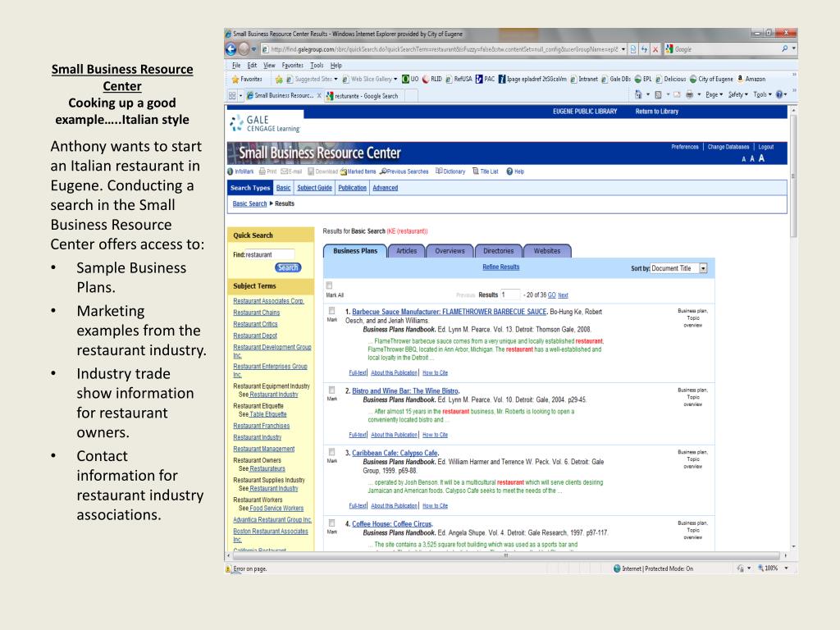Click the InfoMark icon in the Gale toolbar

[x=231, y=172]
